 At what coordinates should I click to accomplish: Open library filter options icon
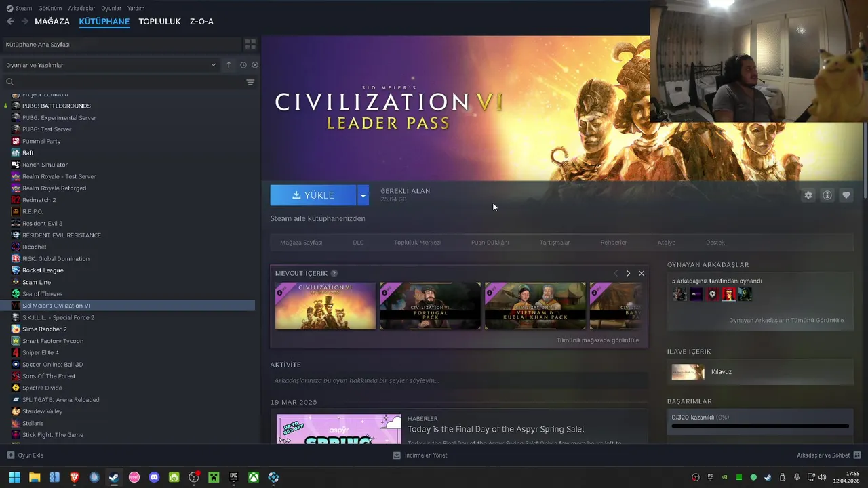click(250, 82)
